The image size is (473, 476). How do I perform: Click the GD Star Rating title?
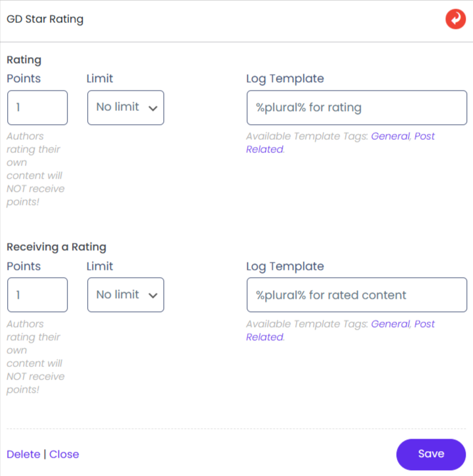coord(45,19)
